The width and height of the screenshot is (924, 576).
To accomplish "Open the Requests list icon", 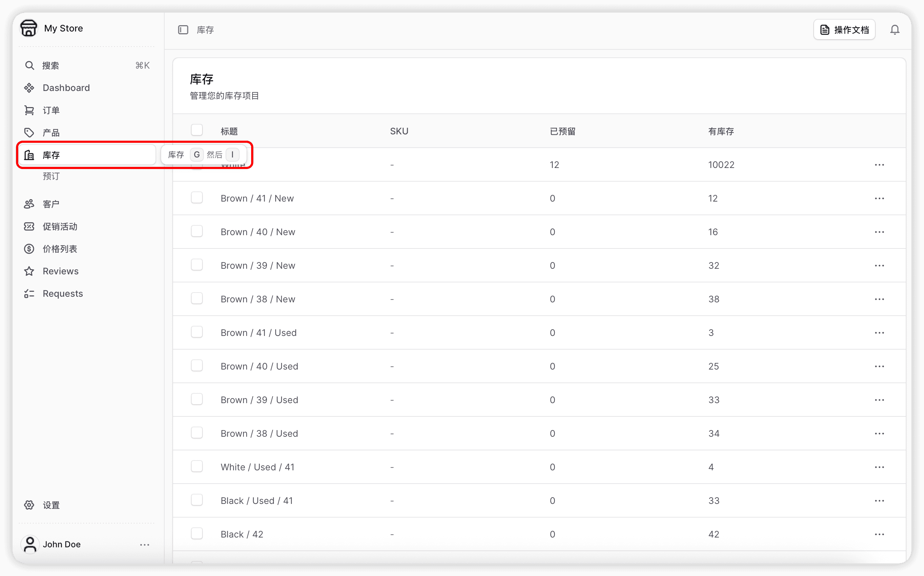I will (x=29, y=294).
